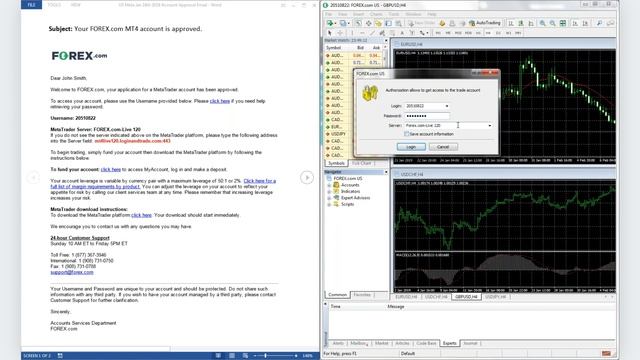Close the Market Watch panel
This screenshot has width=640, height=360.
click(386, 40)
